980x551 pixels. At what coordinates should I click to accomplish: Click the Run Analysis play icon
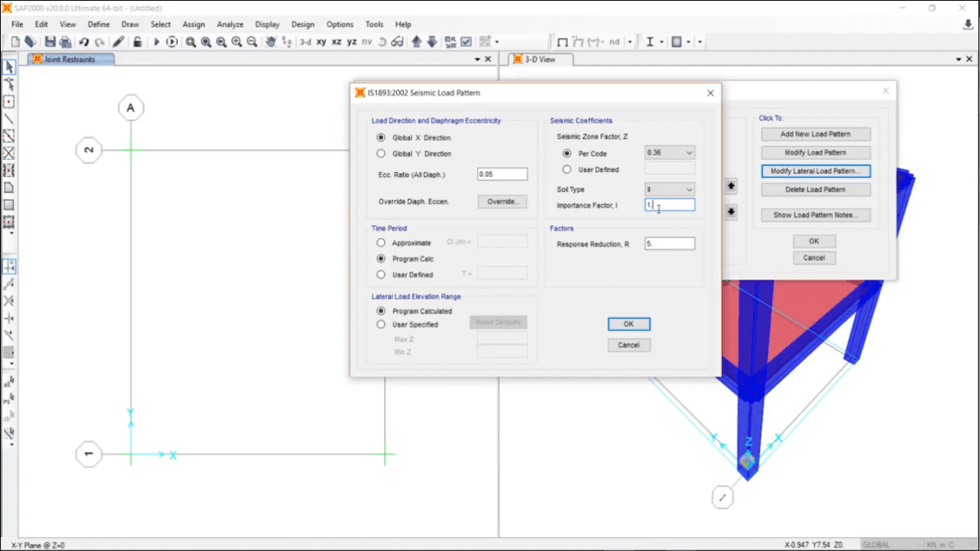156,42
